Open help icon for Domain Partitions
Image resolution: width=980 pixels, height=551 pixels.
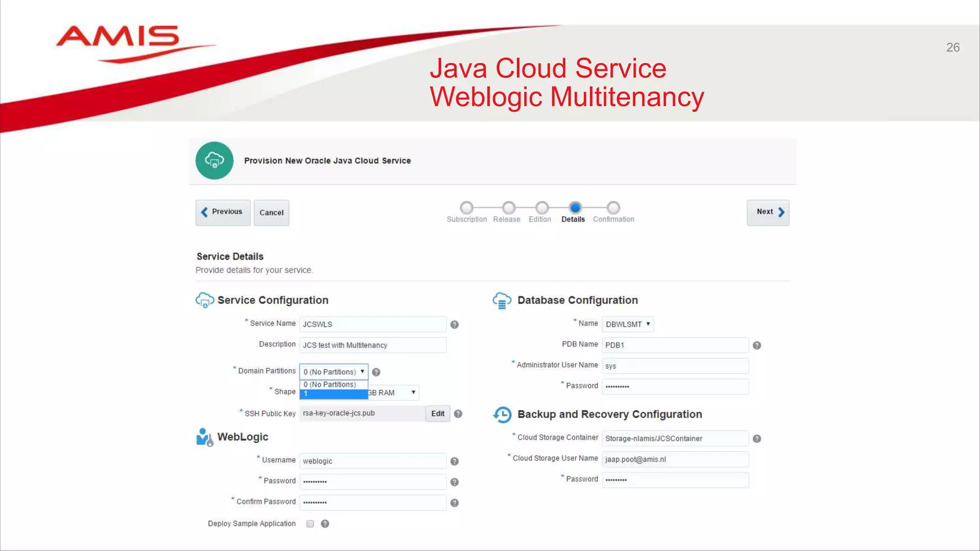[376, 372]
